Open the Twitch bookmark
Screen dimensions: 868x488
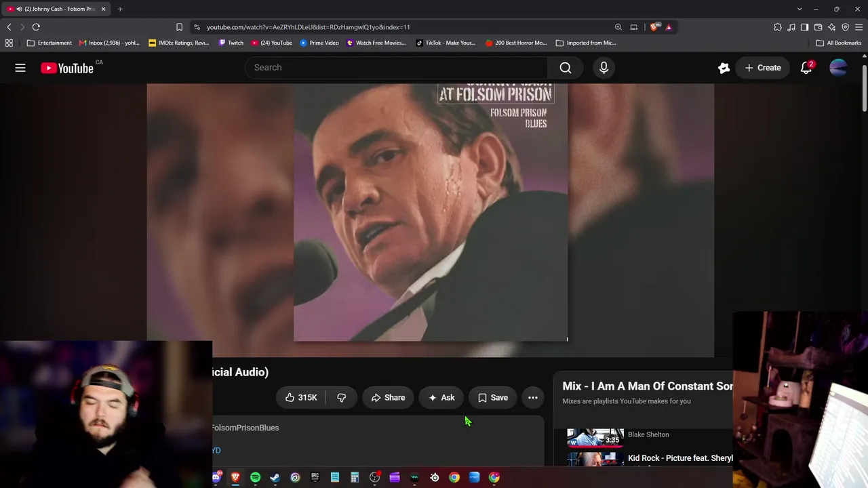[x=231, y=43]
